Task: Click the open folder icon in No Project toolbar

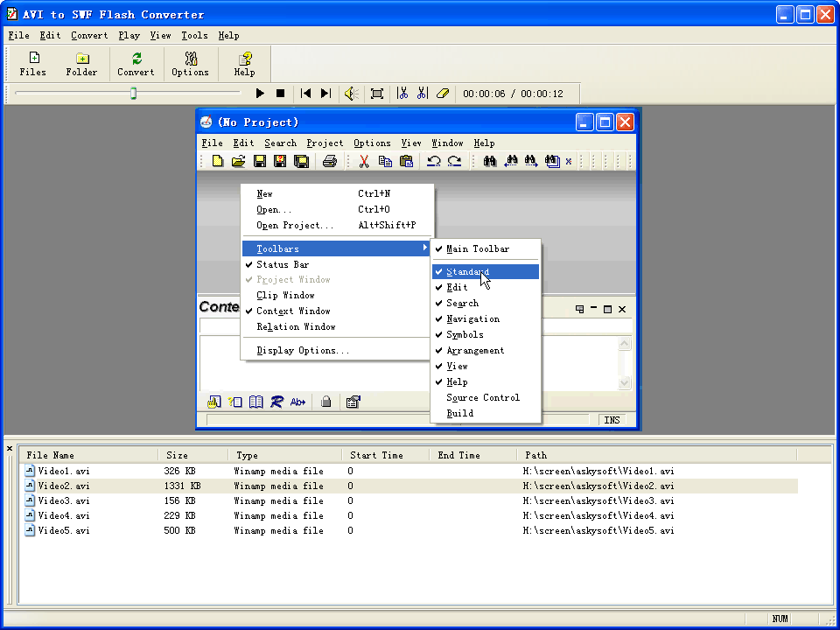Action: pyautogui.click(x=238, y=161)
